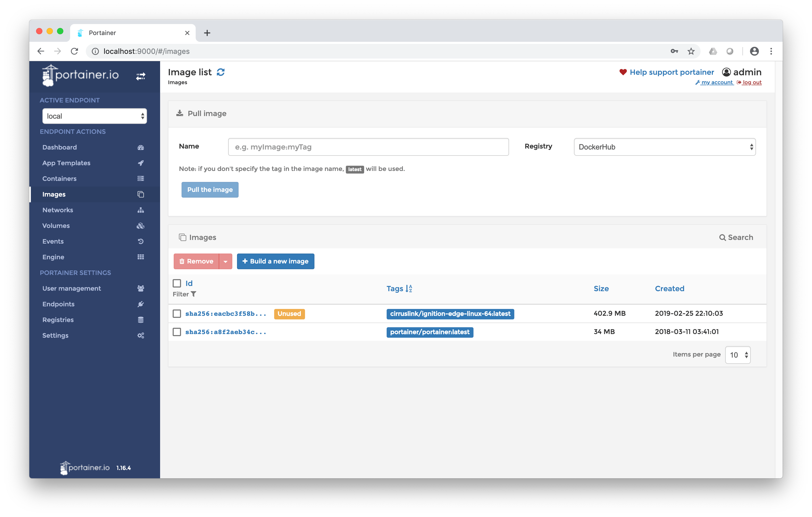Open Containers in the sidebar menu

[x=59, y=179]
